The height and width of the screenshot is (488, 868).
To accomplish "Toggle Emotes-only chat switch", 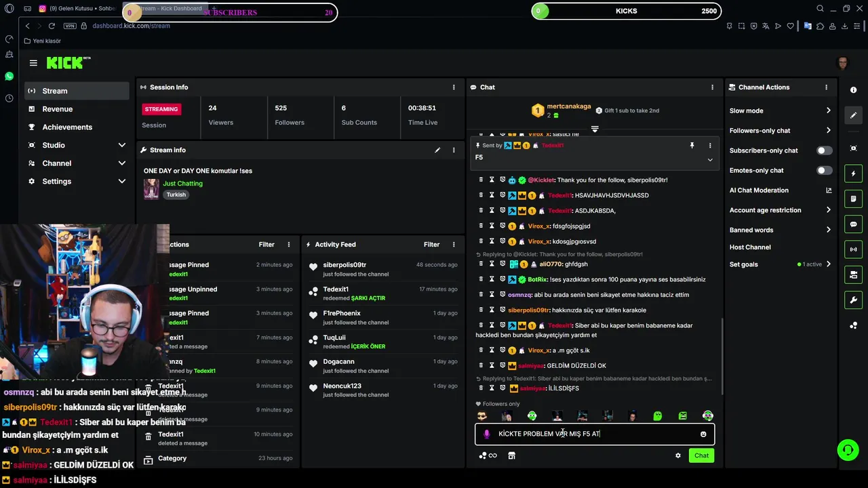I will [824, 171].
